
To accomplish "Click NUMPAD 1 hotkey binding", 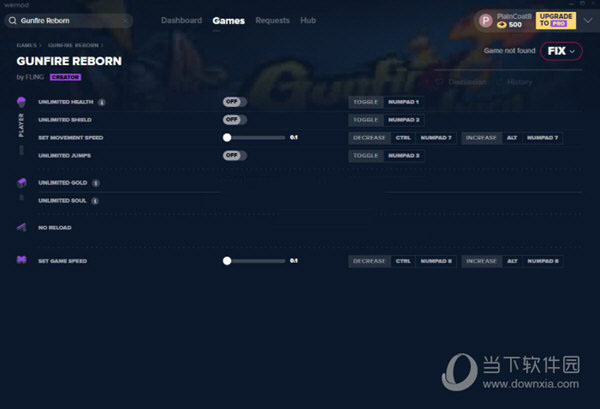I will tap(403, 102).
